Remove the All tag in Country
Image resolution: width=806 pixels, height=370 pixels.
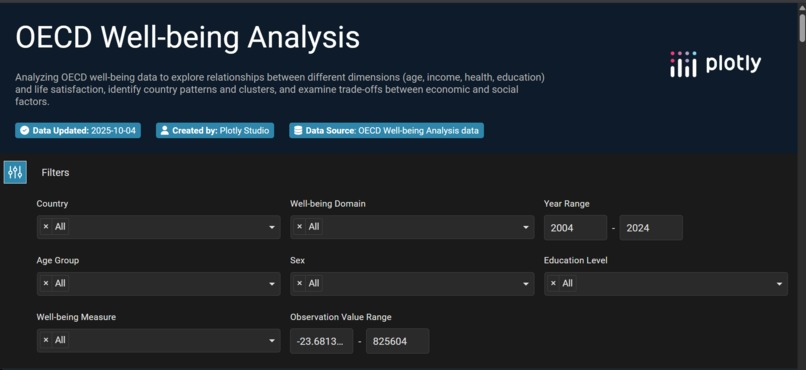click(46, 227)
